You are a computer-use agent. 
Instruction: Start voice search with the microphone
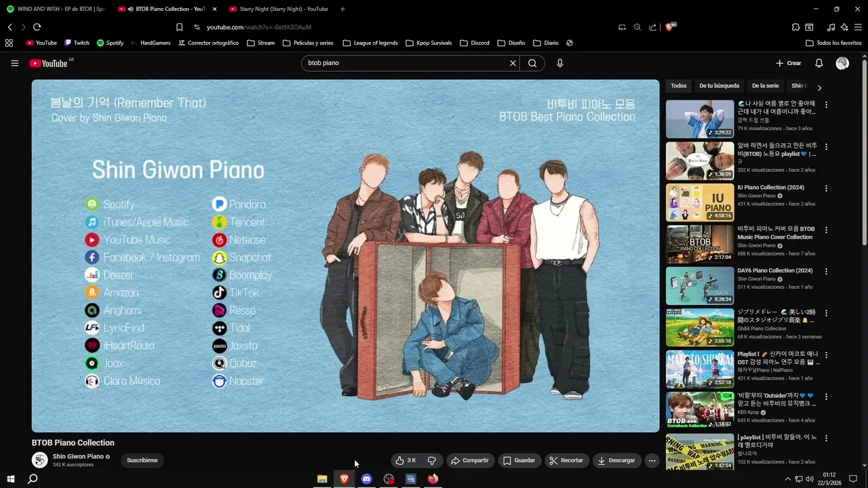pos(559,63)
